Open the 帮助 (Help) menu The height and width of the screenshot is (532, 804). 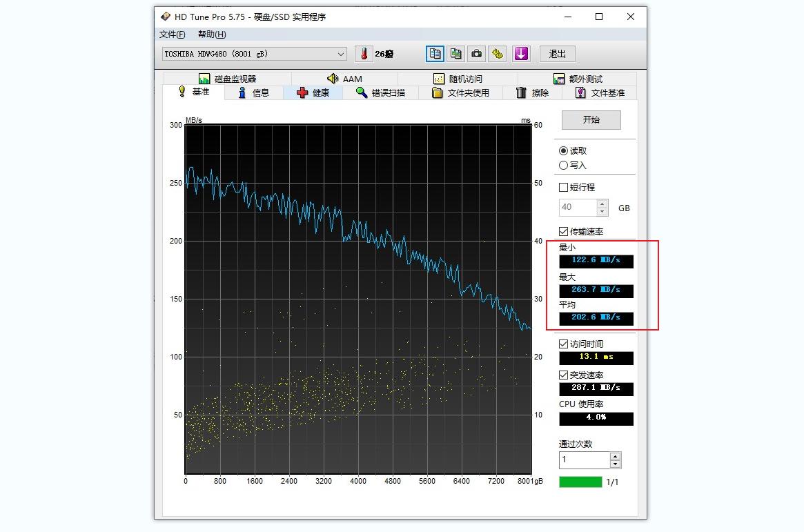click(210, 34)
